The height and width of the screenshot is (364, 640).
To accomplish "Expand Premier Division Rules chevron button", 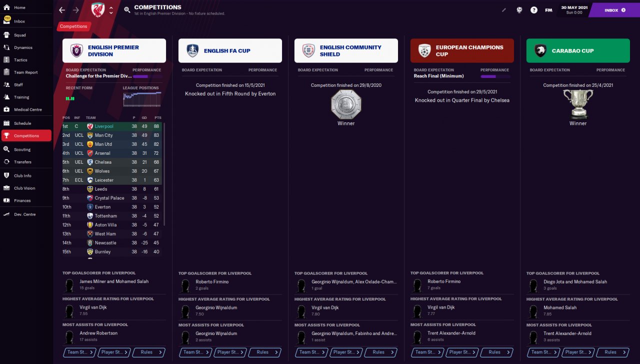I will click(x=149, y=353).
